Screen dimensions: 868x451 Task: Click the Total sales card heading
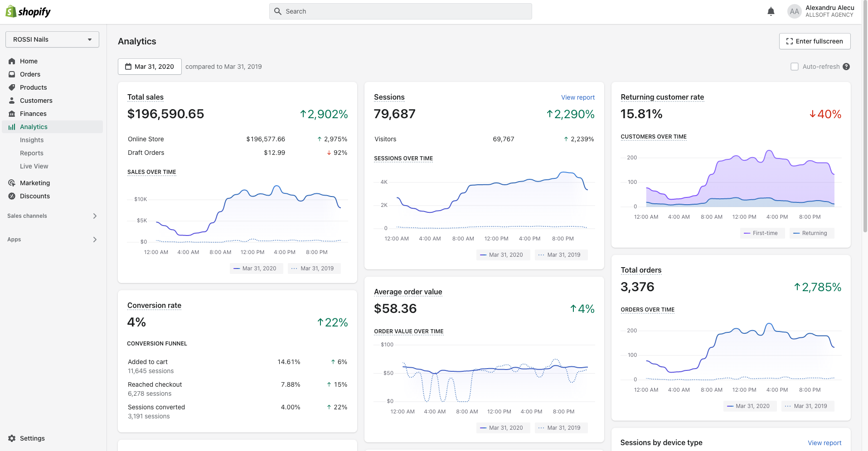tap(145, 97)
